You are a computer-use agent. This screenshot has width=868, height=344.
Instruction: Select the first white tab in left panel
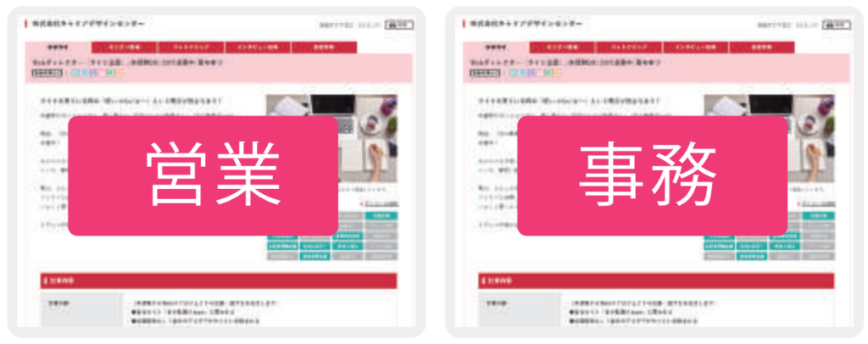58,47
